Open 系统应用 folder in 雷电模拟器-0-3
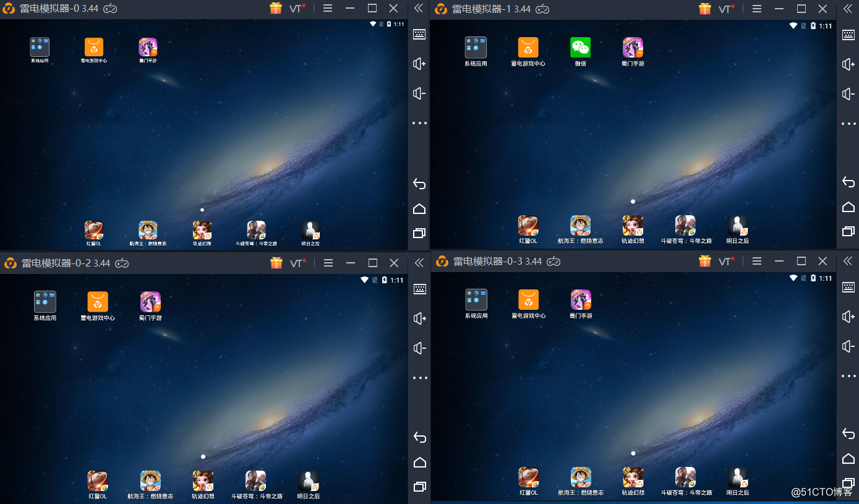This screenshot has width=859, height=504. (x=476, y=300)
